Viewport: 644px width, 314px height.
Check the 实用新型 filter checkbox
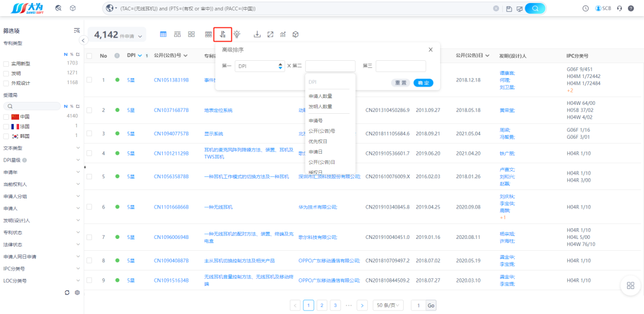(6, 64)
